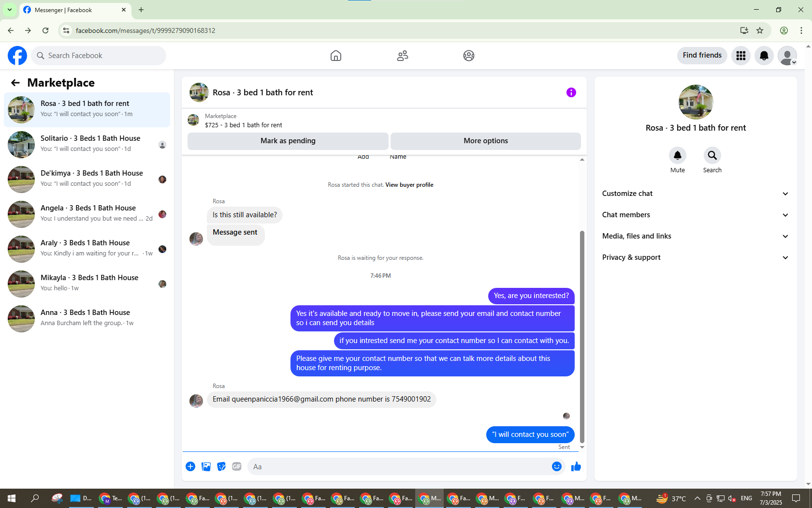The height and width of the screenshot is (508, 812).
Task: Go back using the Marketplace back arrow
Action: 15,83
